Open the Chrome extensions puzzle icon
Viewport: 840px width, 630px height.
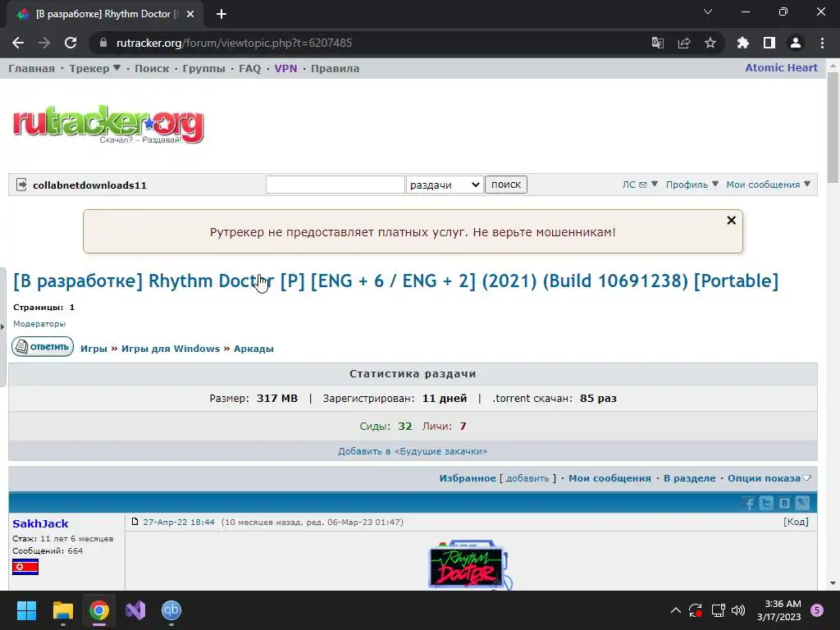click(742, 43)
